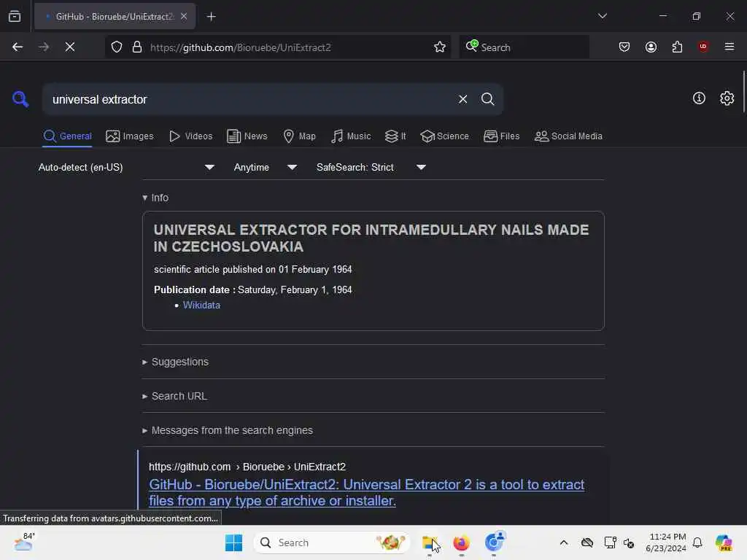The image size is (747, 560).
Task: Switch to Files search tab
Action: point(501,136)
